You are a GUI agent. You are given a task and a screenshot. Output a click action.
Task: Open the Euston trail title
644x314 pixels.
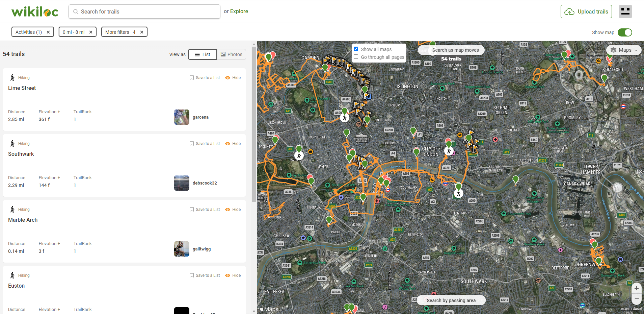click(17, 286)
